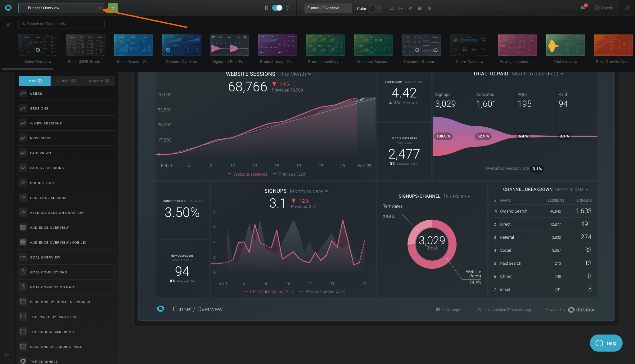Screen dimensions: 635x364
Task: Switch to the Custom metrics tab
Action: (66, 81)
